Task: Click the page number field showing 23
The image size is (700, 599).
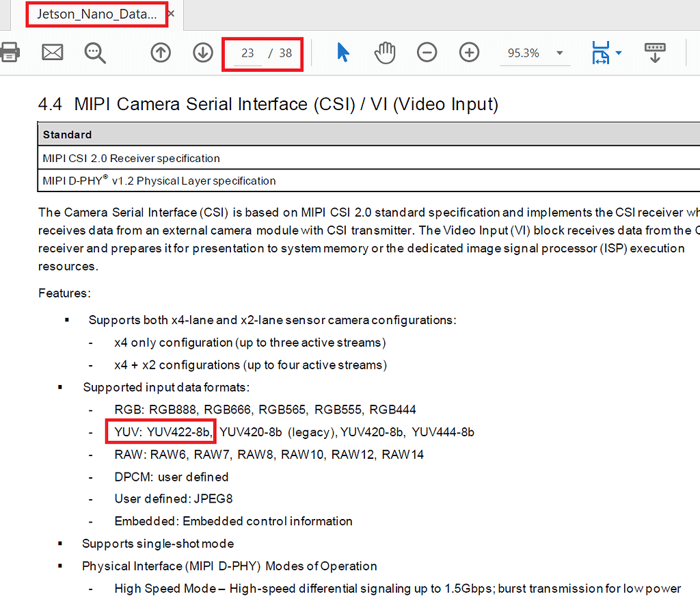Action: [x=247, y=53]
